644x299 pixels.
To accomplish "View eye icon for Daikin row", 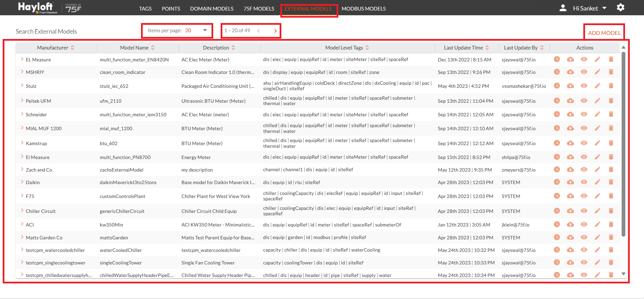I will (x=584, y=182).
